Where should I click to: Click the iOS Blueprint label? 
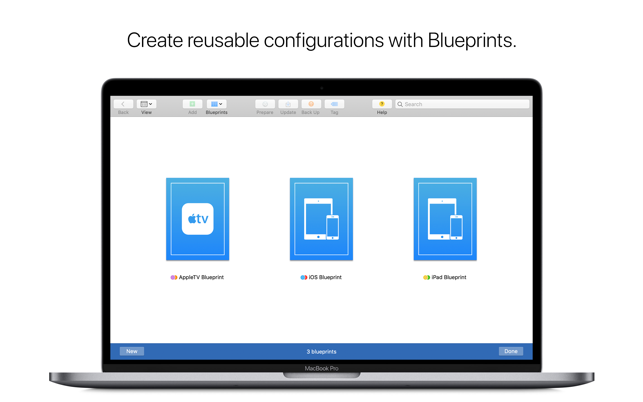pos(325,277)
